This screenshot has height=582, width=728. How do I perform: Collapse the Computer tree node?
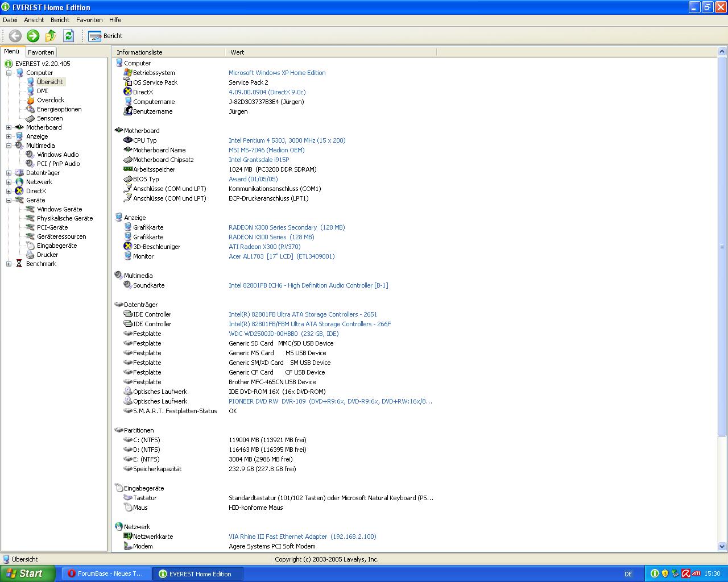9,73
